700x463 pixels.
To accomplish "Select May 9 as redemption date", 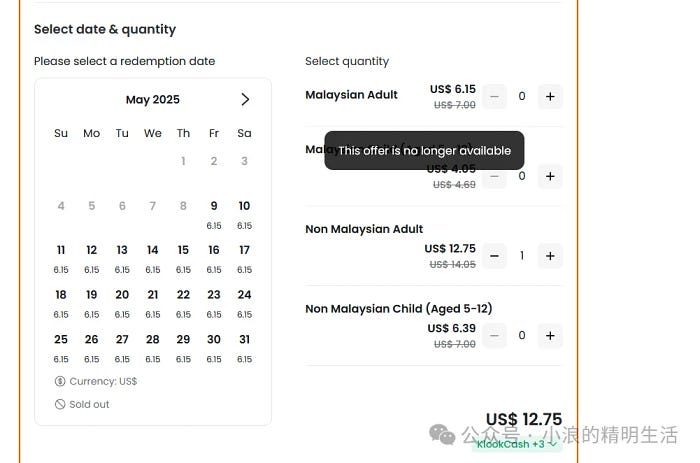I will (214, 214).
